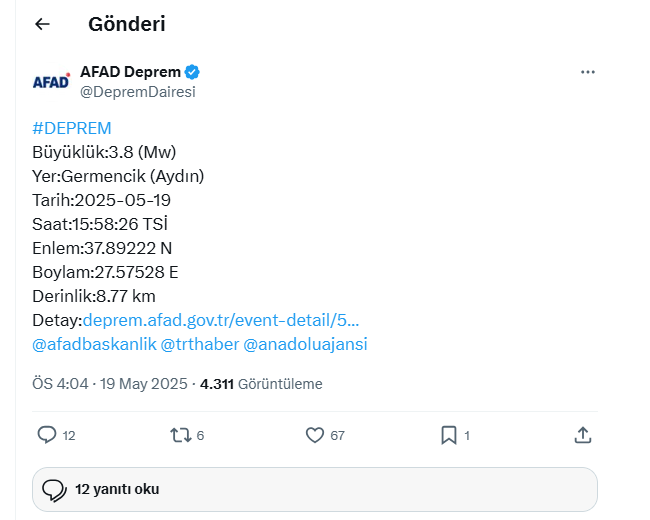Image resolution: width=650 pixels, height=520 pixels.
Task: Click the 12 yanıtı oku button
Action: 315,489
